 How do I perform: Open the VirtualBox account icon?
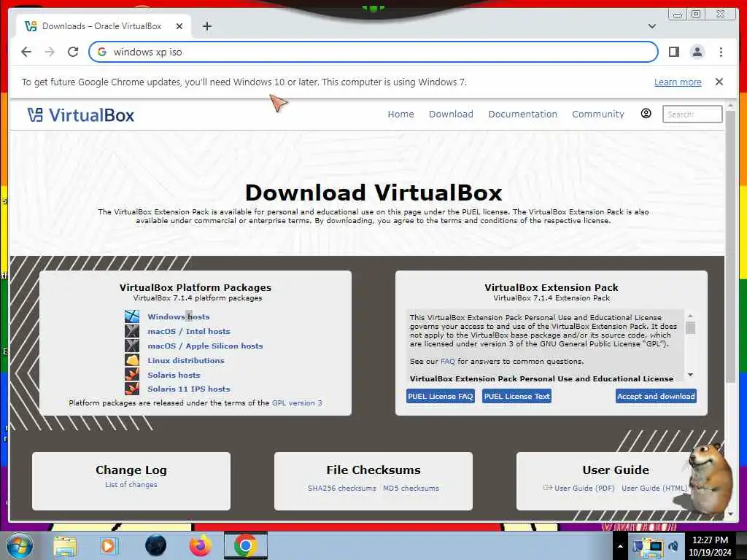(x=646, y=113)
